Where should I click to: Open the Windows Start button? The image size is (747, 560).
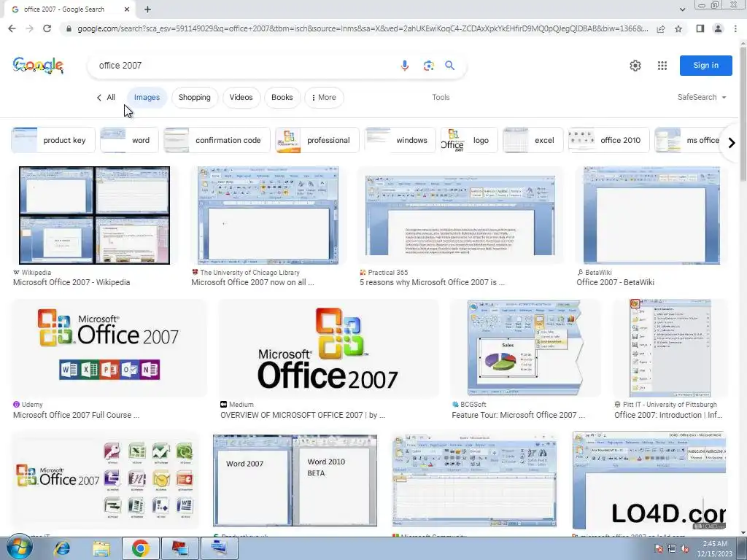[20, 548]
